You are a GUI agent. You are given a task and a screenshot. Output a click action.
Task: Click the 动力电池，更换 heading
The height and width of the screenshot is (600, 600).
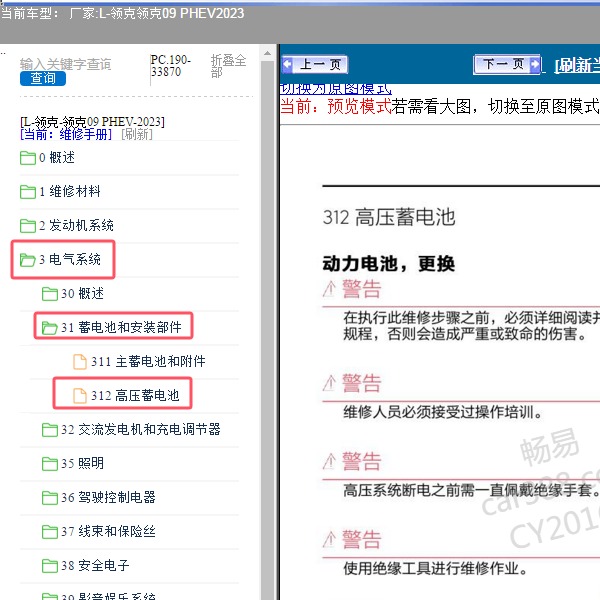click(388, 264)
